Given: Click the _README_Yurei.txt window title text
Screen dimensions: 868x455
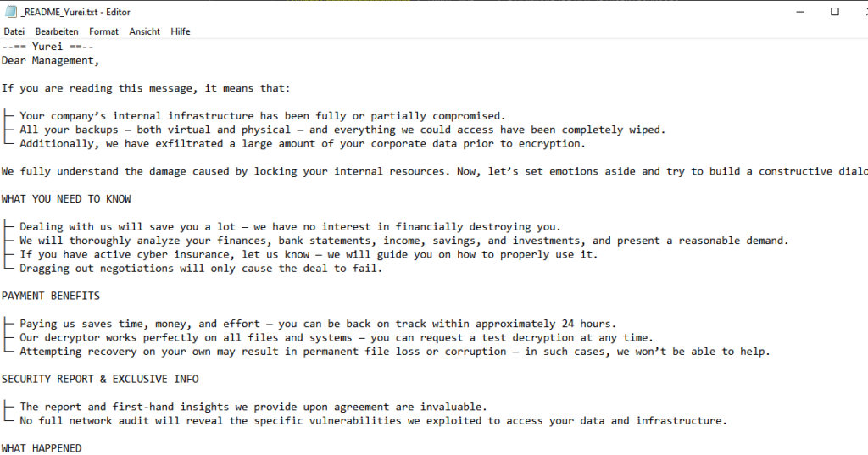Looking at the screenshot, I should point(72,11).
